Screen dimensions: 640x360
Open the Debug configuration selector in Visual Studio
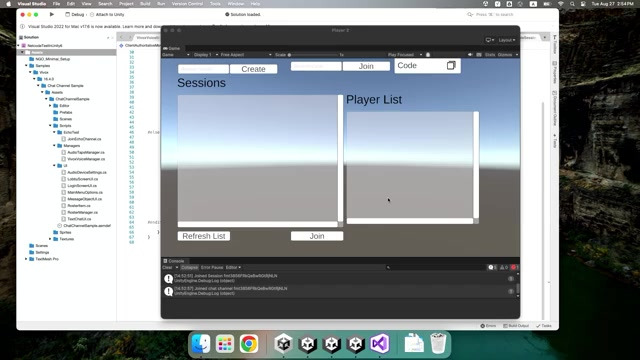point(75,14)
